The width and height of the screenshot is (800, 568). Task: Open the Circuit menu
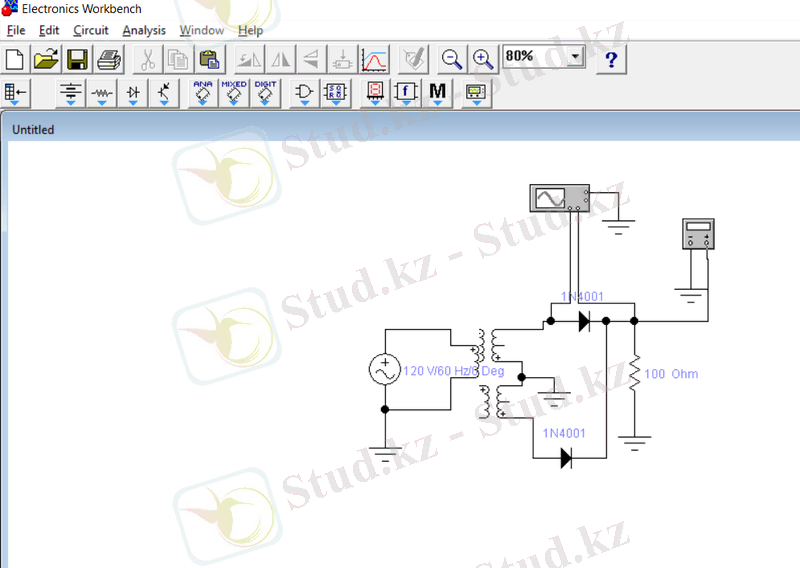pos(90,31)
